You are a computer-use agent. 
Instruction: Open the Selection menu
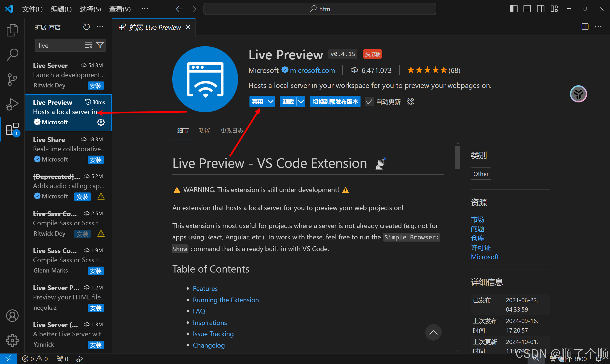tap(90, 9)
